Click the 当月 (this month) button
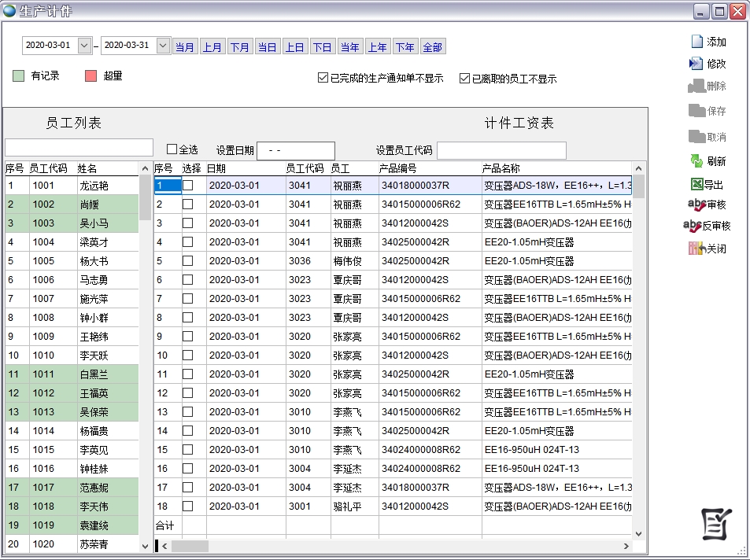This screenshot has width=750, height=560. pos(185,47)
